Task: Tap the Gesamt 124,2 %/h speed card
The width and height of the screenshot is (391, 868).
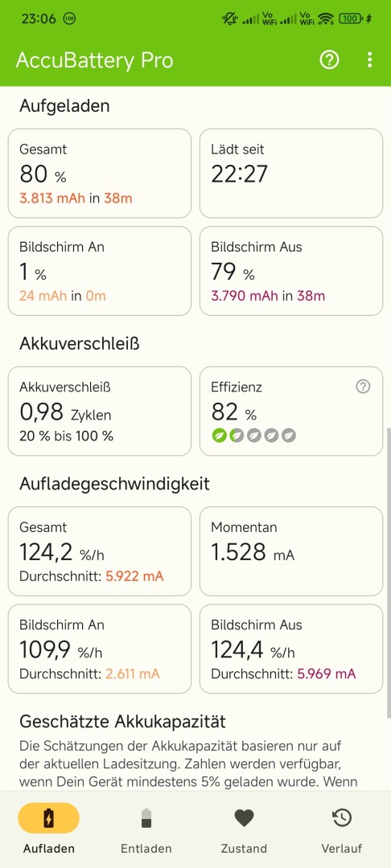Action: tap(100, 551)
